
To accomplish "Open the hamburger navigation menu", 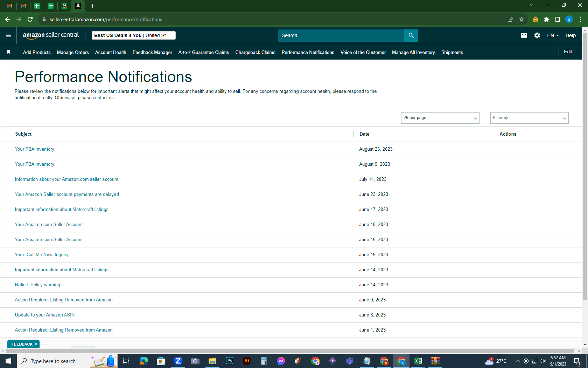I will coord(8,35).
